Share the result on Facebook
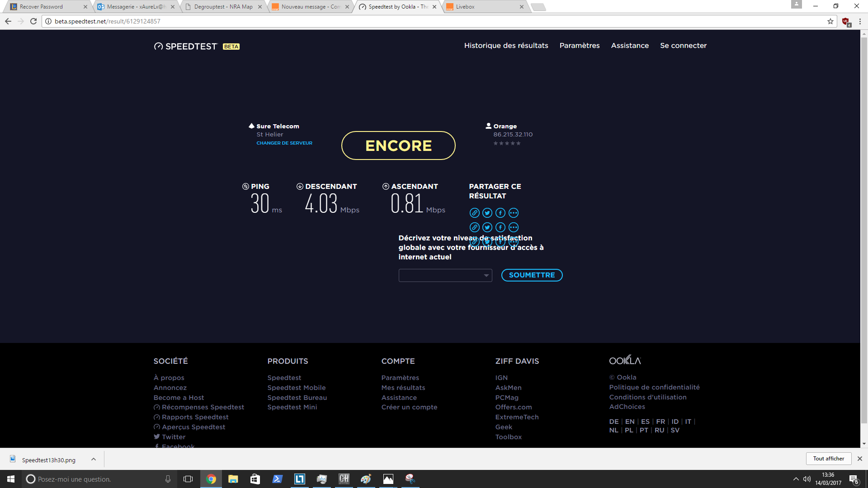The width and height of the screenshot is (868, 488). [500, 213]
